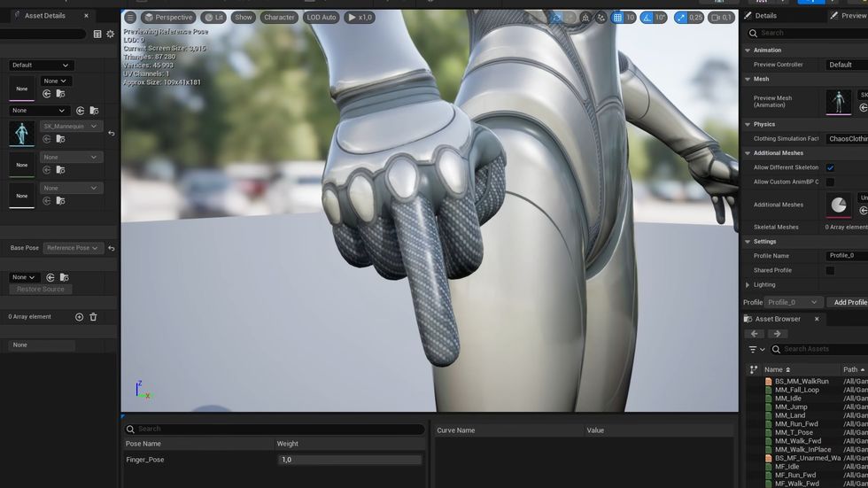
Task: Open the Base Pose Reference Pose dropdown
Action: point(72,248)
